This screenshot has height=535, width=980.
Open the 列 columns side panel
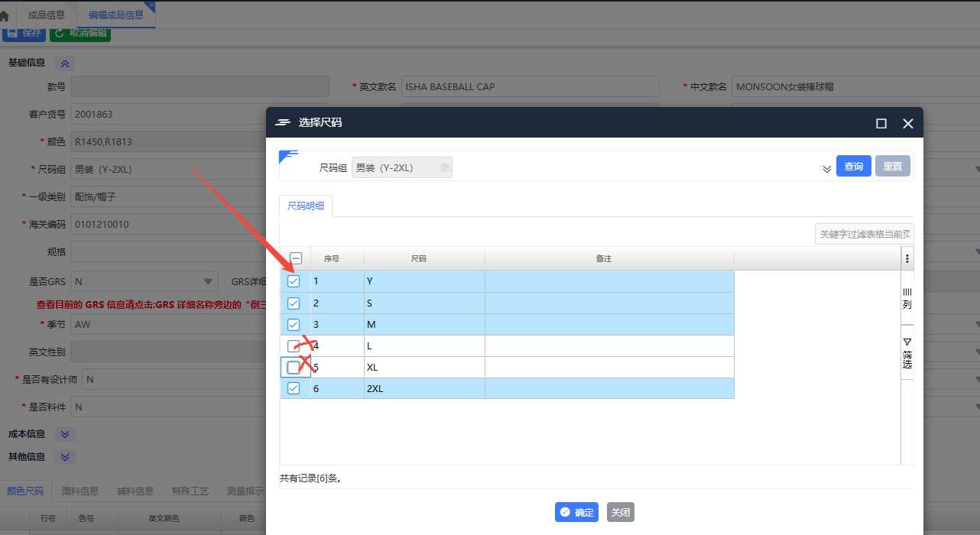coord(907,298)
